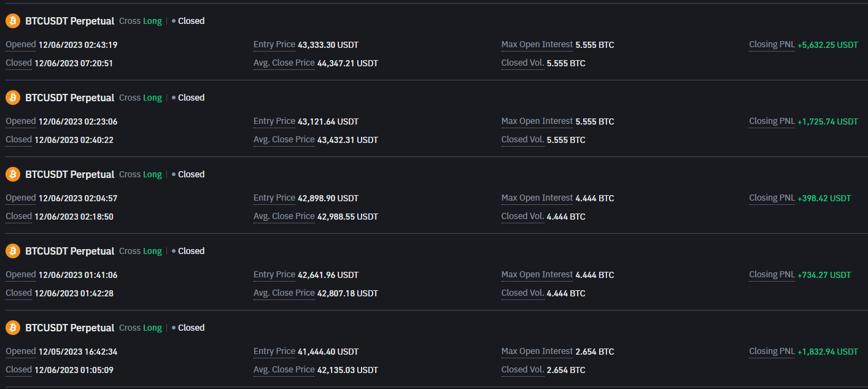The width and height of the screenshot is (868, 389).
Task: Click Bitcoin icon of the 43,333.30 entry position
Action: (x=13, y=21)
